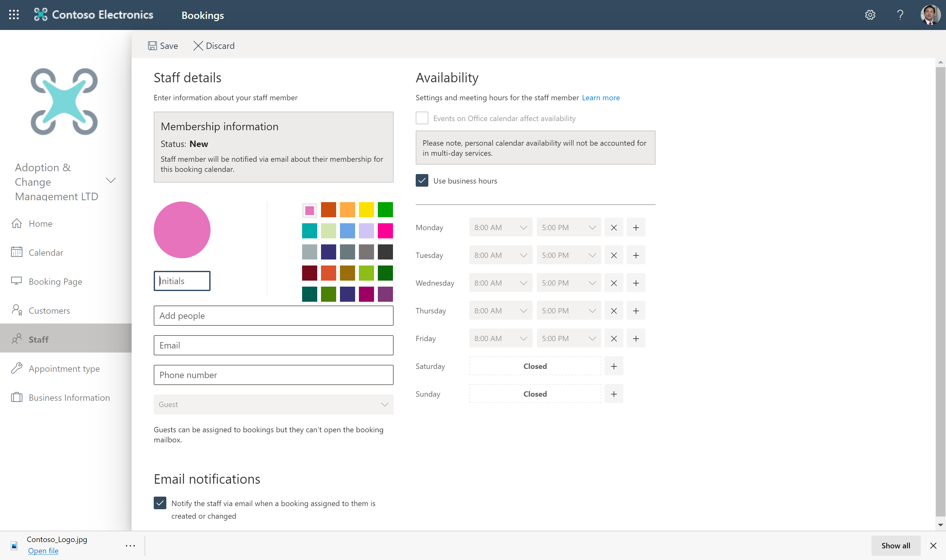This screenshot has height=560, width=946.
Task: Click the help question mark icon
Action: click(x=900, y=15)
